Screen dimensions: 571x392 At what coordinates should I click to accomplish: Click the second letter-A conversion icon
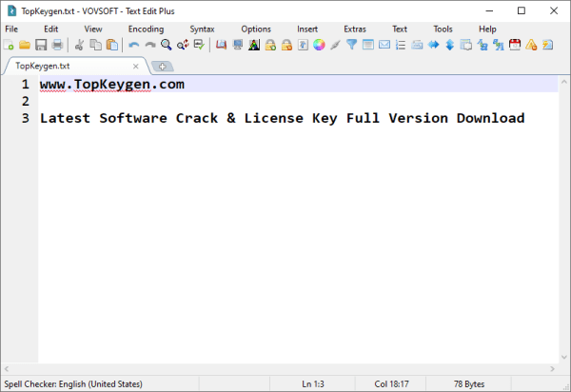click(x=499, y=45)
